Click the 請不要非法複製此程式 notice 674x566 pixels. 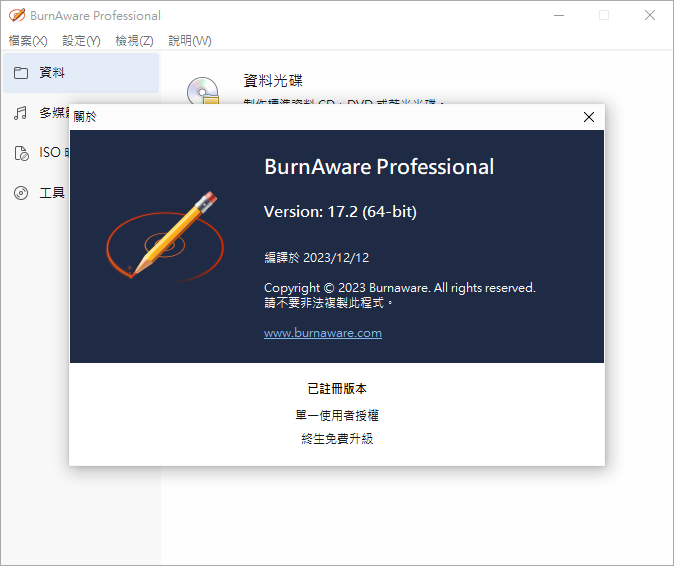pos(328,303)
